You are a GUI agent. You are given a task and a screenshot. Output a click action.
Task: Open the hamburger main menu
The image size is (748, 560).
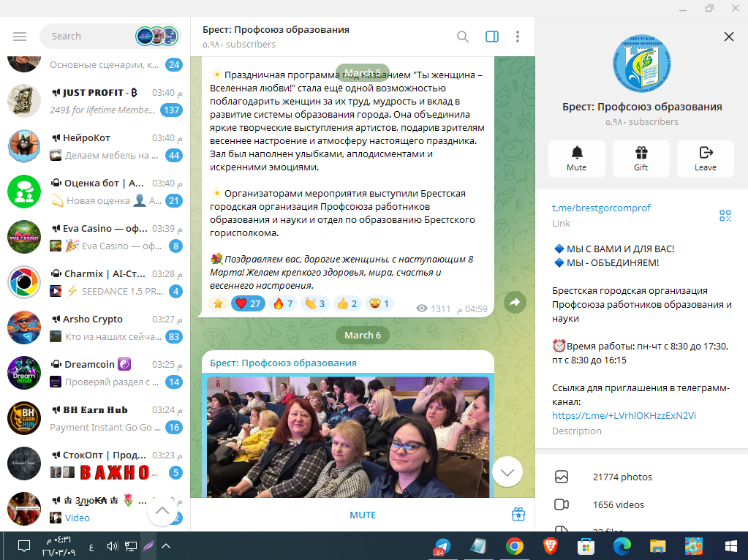(x=20, y=37)
